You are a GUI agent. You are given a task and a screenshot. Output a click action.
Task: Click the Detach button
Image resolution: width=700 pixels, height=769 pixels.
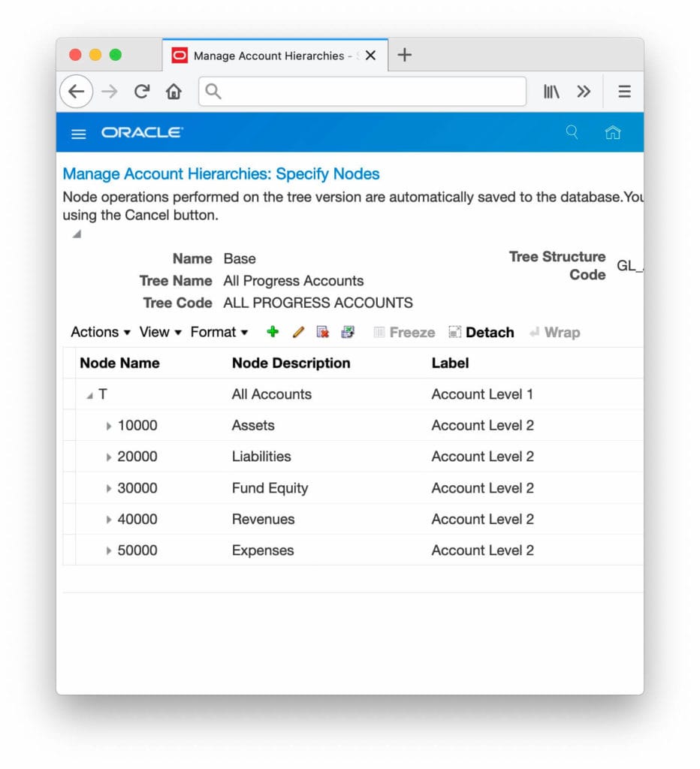point(481,332)
